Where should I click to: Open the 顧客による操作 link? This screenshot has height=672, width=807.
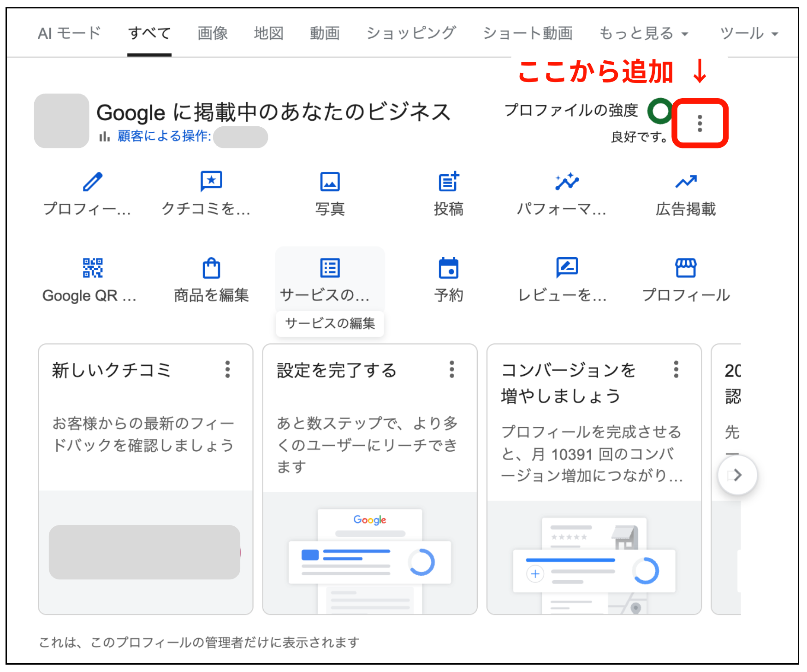(x=165, y=136)
